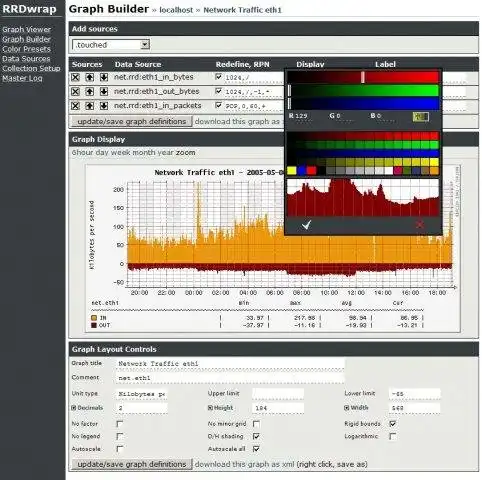The height and width of the screenshot is (480, 482).
Task: Select the 6hour graph range
Action: tap(82, 153)
